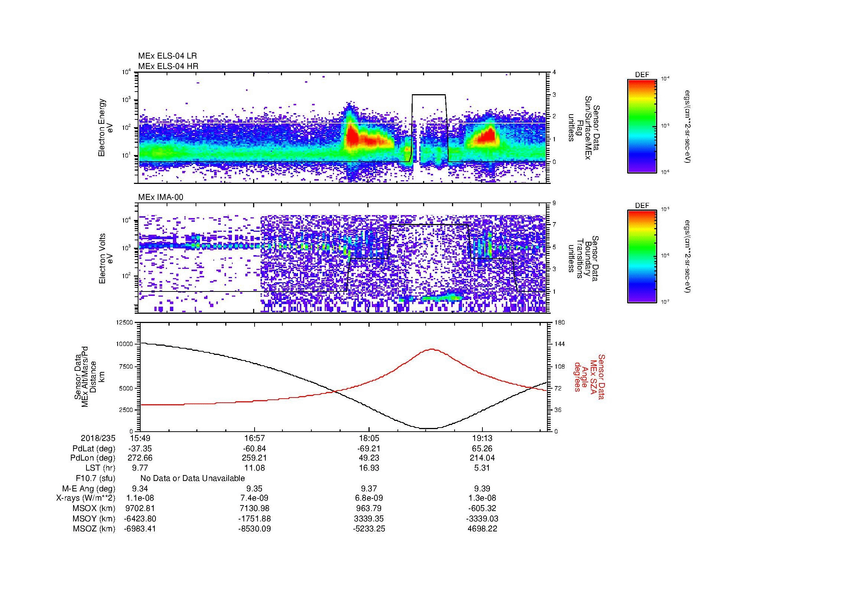Click the 'LST (hr)' row label
Screen dimensions: 868x613
100,468
